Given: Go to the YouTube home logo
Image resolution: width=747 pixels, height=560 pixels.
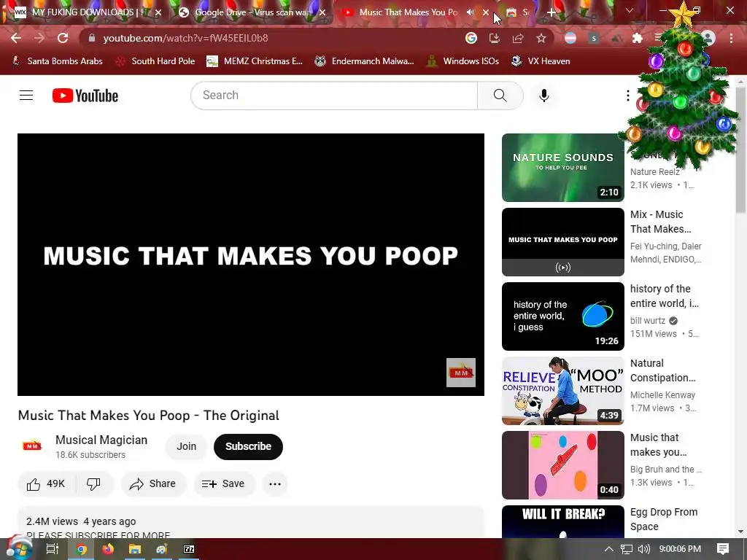Looking at the screenshot, I should [85, 96].
